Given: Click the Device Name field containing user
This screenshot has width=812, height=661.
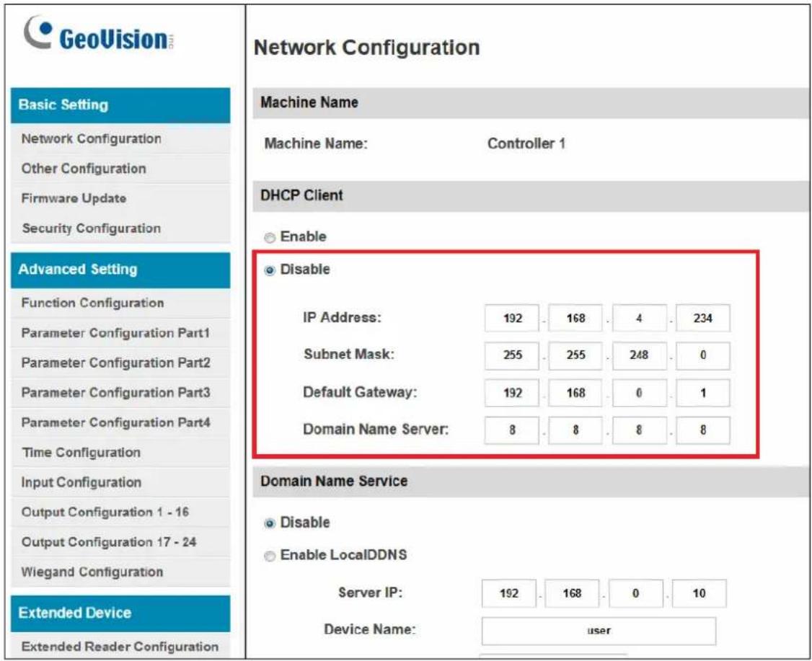Looking at the screenshot, I should [599, 631].
